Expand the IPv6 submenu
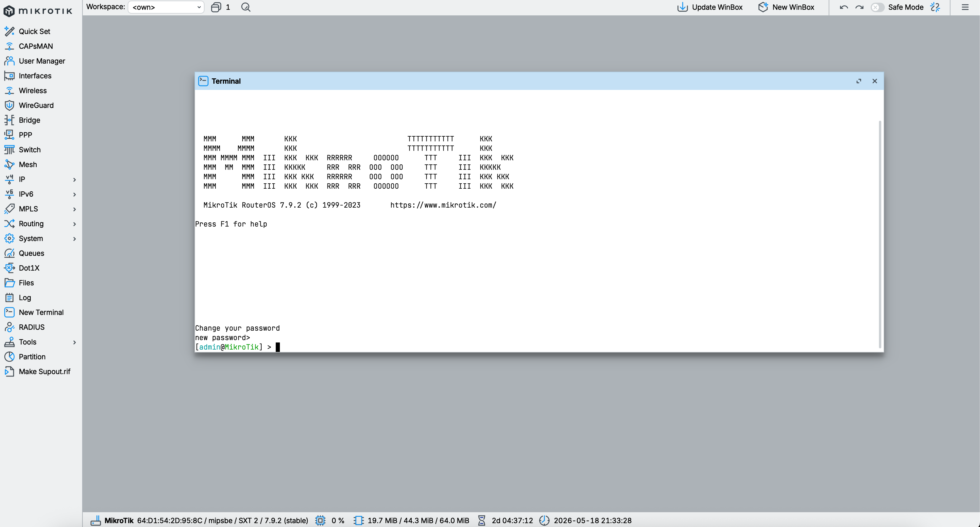Screen dimensions: 980x527 click(74, 194)
